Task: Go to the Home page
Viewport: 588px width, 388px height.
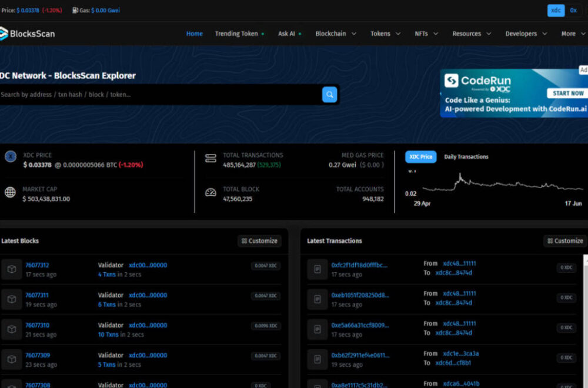Action: coord(194,34)
